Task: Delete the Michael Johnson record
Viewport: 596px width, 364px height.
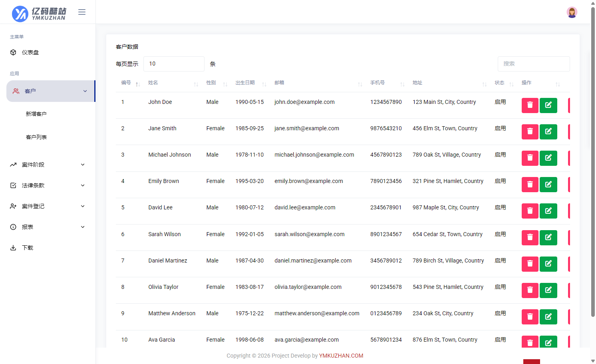Action: [530, 158]
